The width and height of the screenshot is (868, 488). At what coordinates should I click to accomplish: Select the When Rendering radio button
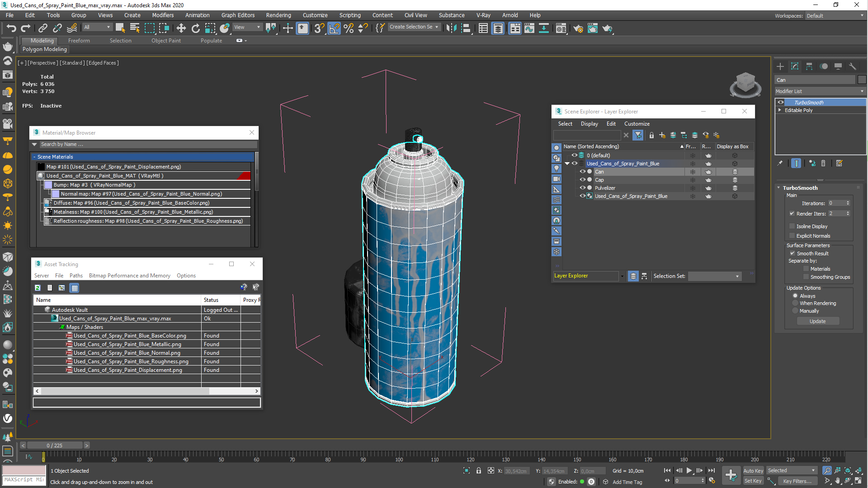(x=795, y=303)
